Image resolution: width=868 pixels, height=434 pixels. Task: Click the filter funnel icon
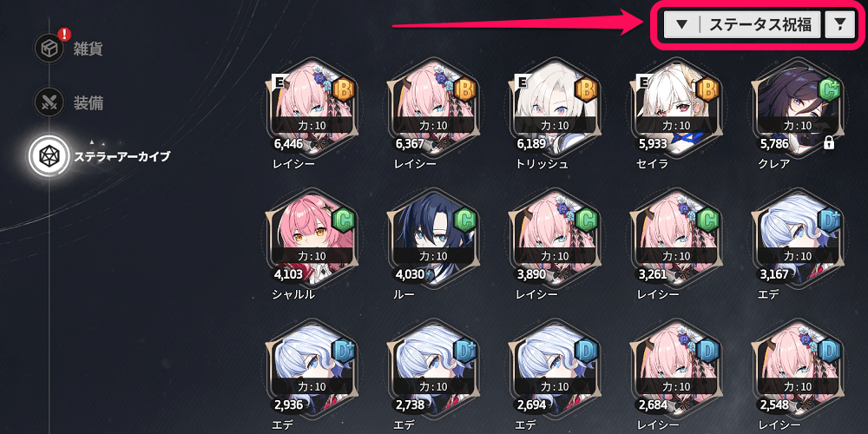coord(840,24)
